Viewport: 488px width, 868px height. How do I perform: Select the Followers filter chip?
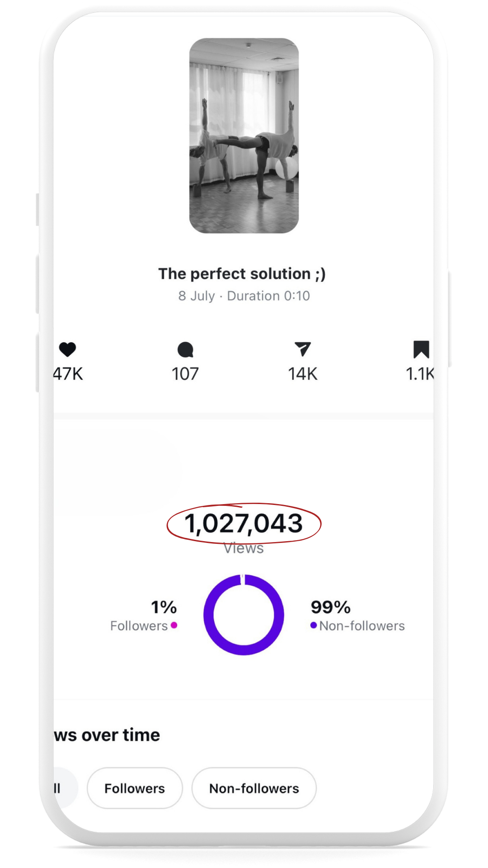click(135, 788)
